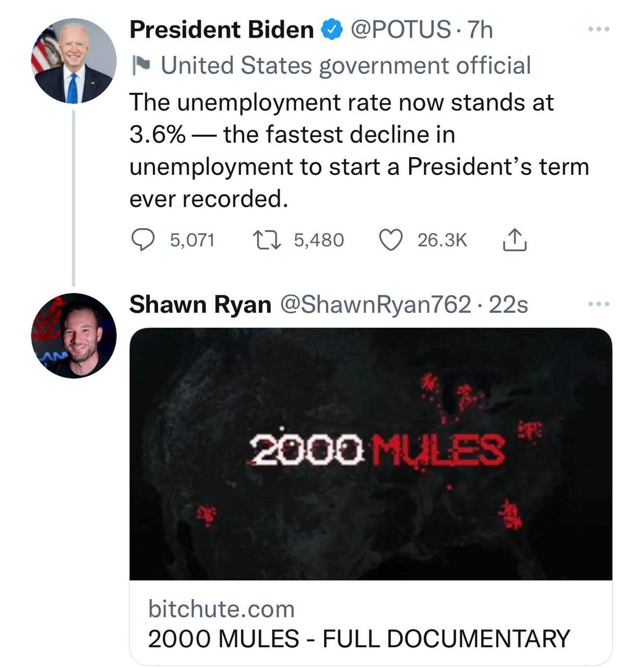Visit the @ShawnRyan762 handle link
Image resolution: width=644 pixels, height=668 pixels.
coord(376,304)
